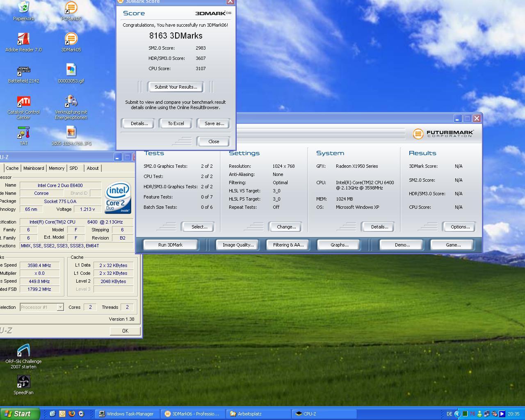Click the Internet Explorer quick launch icon
This screenshot has height=420, width=525.
pos(52,414)
